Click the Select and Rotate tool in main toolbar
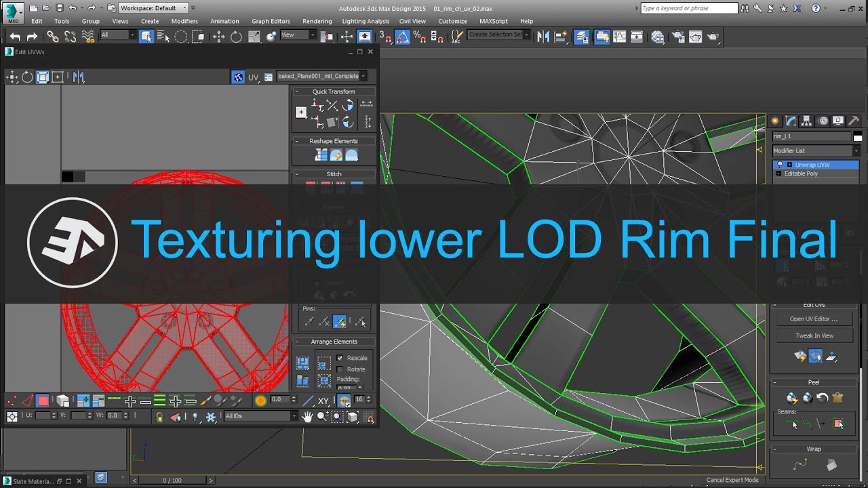Screen dimensions: 868x488 (x=236, y=37)
